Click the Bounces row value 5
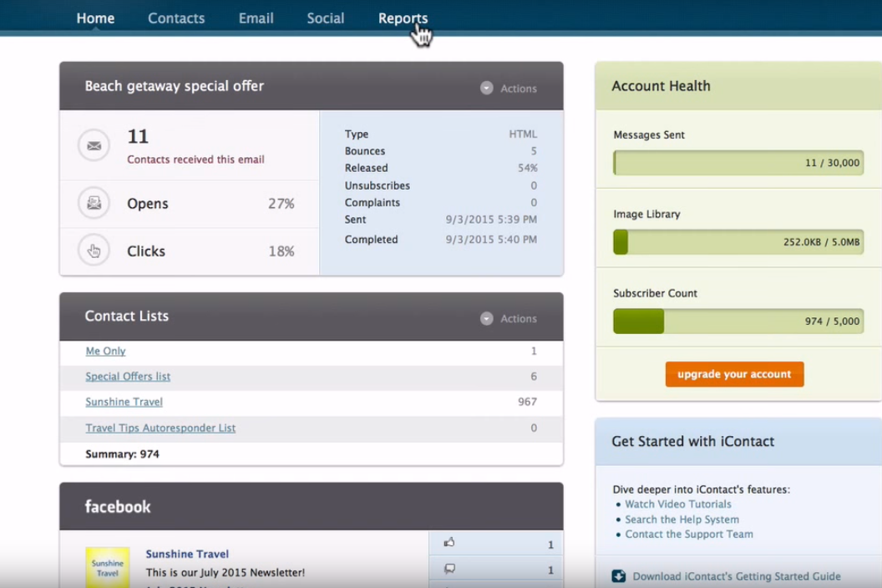The image size is (882, 588). [x=533, y=151]
